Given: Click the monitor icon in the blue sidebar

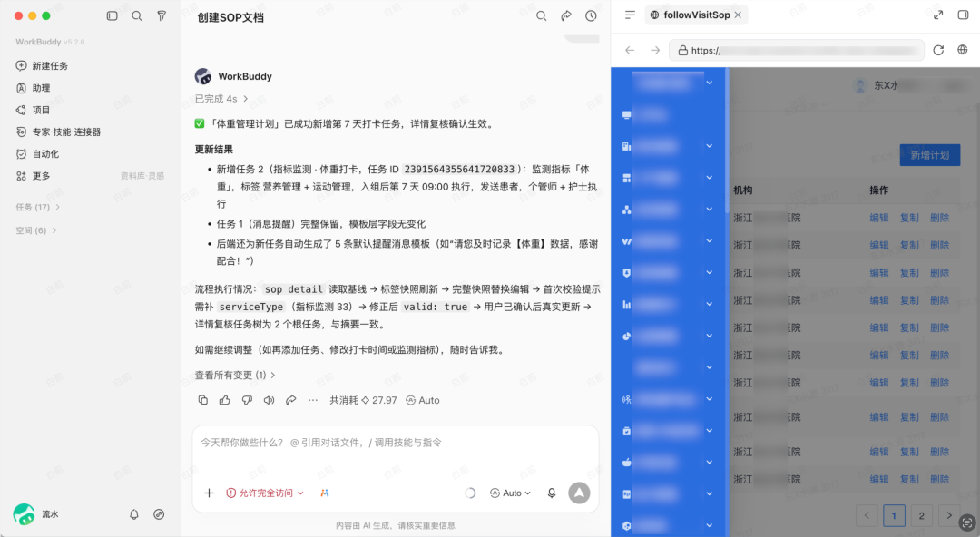Looking at the screenshot, I should [626, 115].
